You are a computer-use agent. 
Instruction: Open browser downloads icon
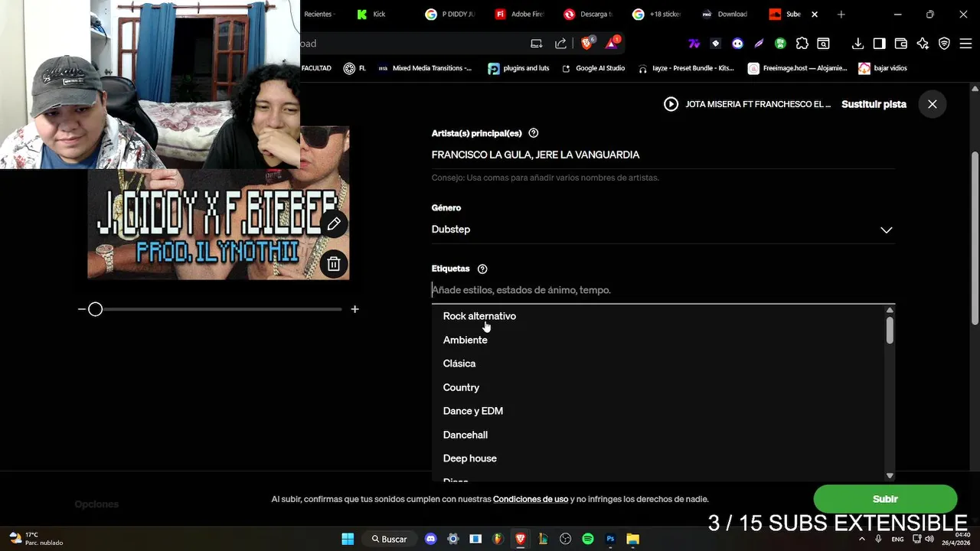tap(857, 44)
